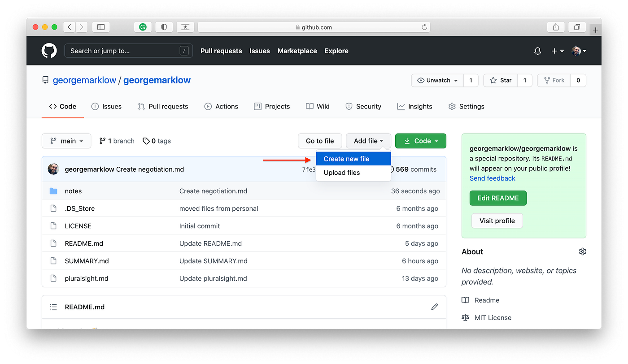
Task: Open new Safari tab with plus
Action: [x=596, y=30]
